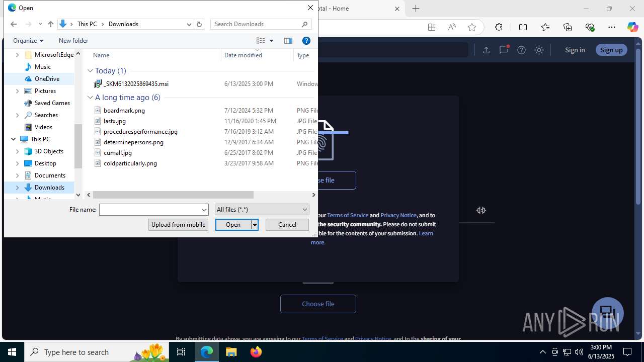Viewport: 644px width, 362px height.
Task: Go up one folder level arrow
Action: pos(51,24)
